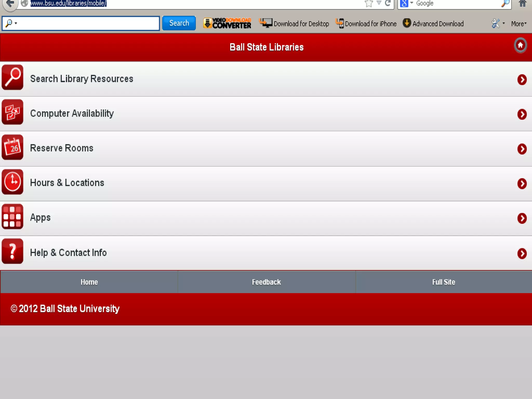Screen dimensions: 532x399
Task: Open the More toolbar dropdown
Action: point(519,24)
